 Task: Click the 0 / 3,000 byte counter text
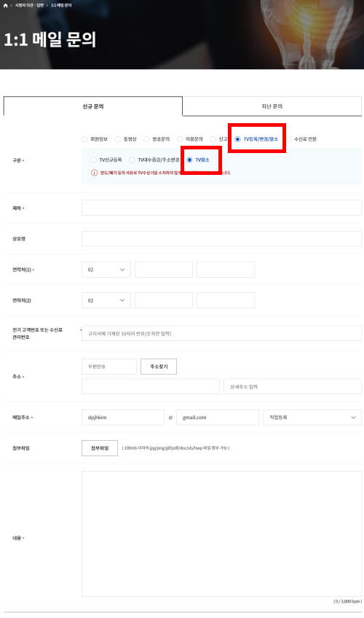[x=347, y=601]
